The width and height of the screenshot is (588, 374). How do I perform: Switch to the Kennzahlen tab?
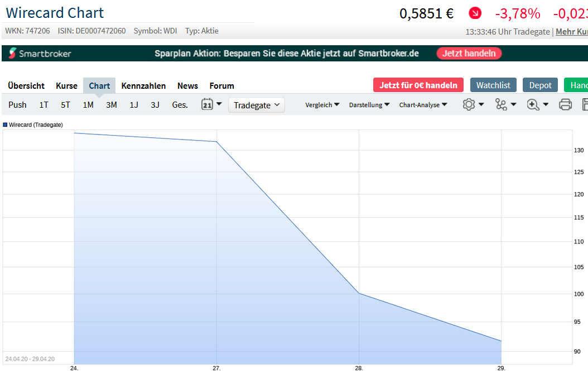coord(143,85)
